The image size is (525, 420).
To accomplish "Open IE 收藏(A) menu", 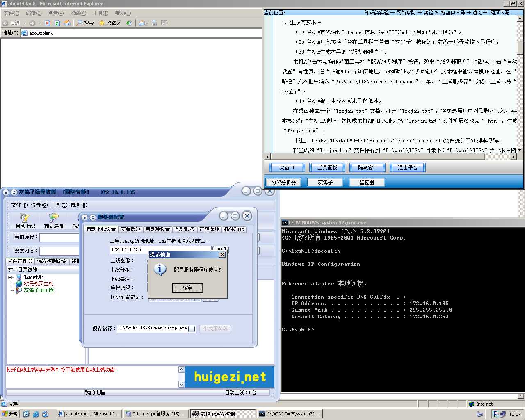I will coord(78,13).
